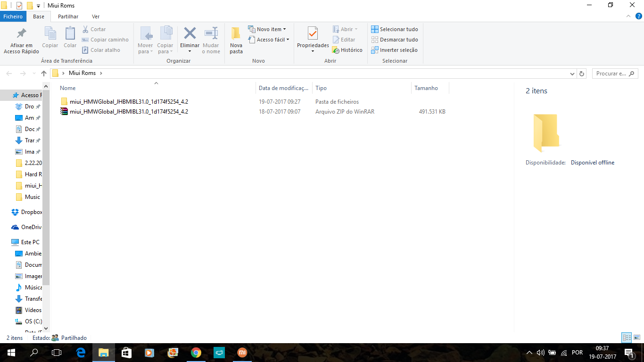The height and width of the screenshot is (362, 644).
Task: Open the Acesso fácil dropdown
Action: pyautogui.click(x=269, y=40)
